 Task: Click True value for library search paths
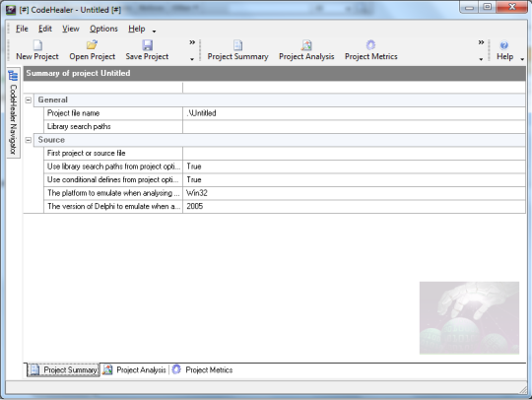[355, 167]
